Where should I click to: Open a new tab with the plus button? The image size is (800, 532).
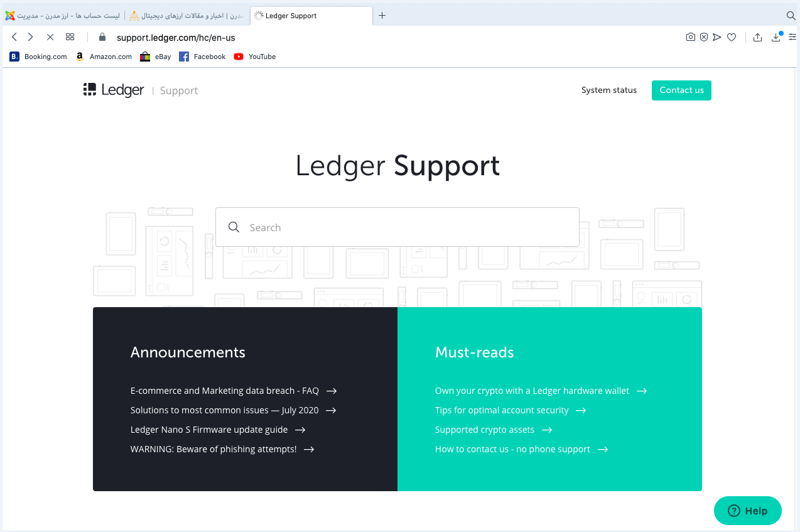click(x=382, y=16)
